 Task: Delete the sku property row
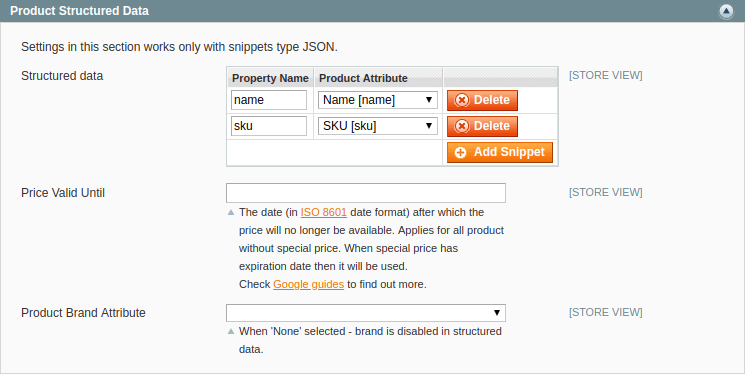tap(482, 126)
